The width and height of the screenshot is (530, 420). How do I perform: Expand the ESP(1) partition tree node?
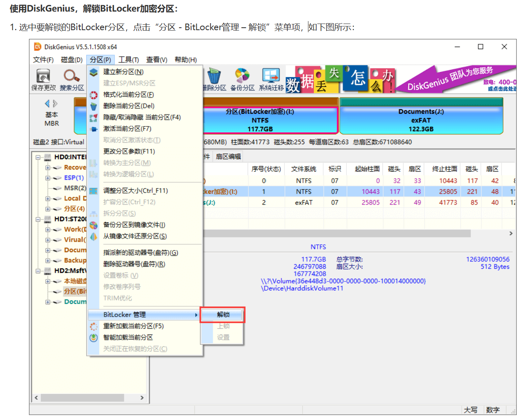coord(48,178)
